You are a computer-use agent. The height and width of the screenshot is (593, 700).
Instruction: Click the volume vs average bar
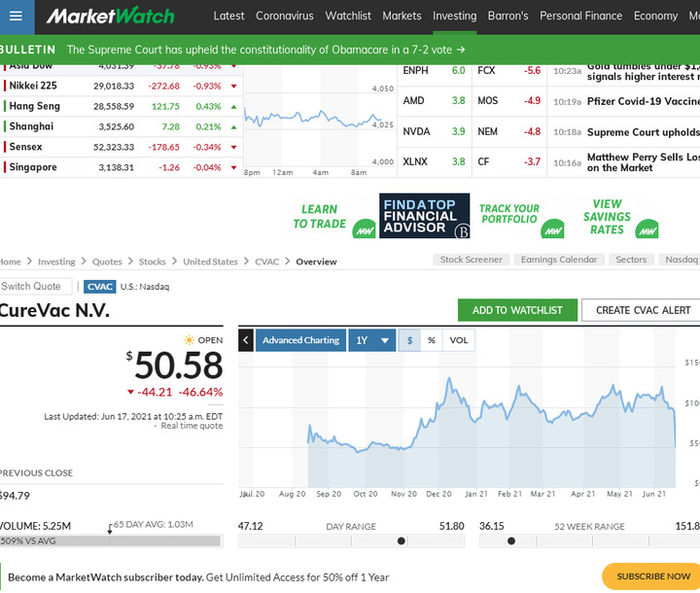pos(110,541)
